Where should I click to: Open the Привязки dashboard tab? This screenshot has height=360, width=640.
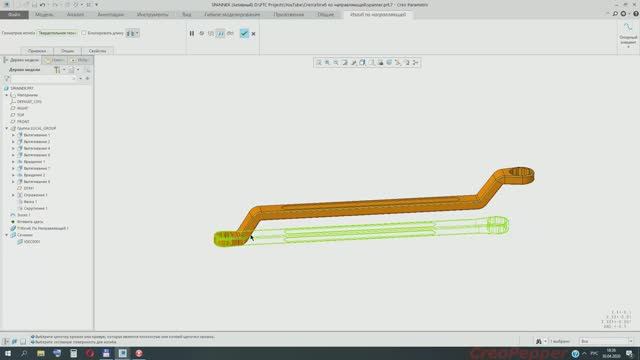37,51
